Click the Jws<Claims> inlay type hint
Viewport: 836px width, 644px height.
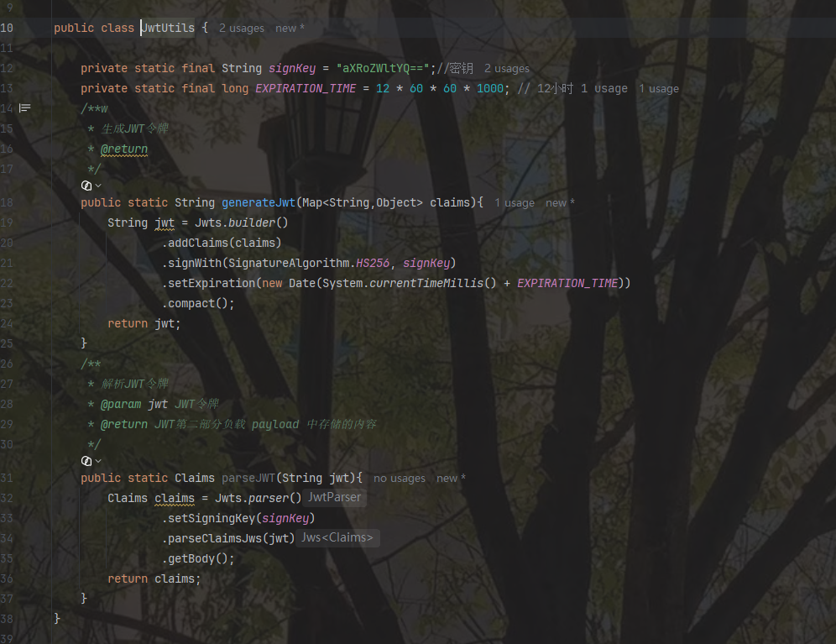(x=337, y=538)
